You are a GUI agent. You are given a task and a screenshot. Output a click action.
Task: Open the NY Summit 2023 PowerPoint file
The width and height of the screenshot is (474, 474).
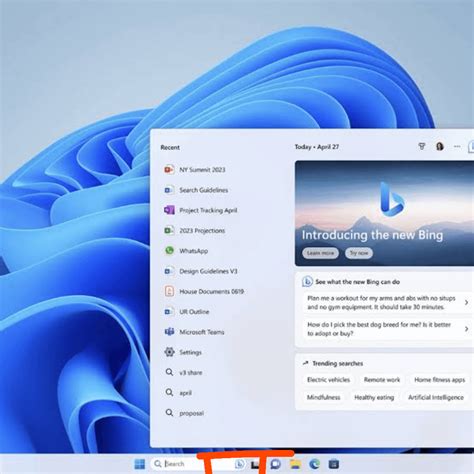point(195,170)
